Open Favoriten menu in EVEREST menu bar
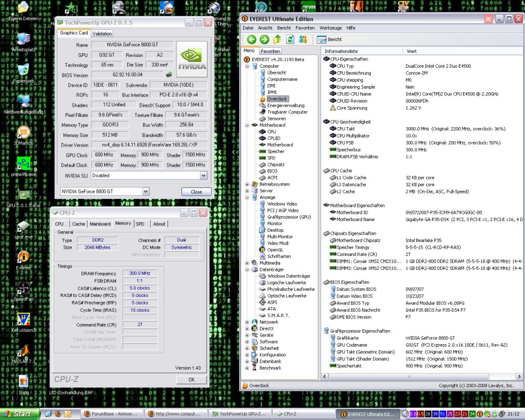This screenshot has width=525, height=420. coord(305,28)
